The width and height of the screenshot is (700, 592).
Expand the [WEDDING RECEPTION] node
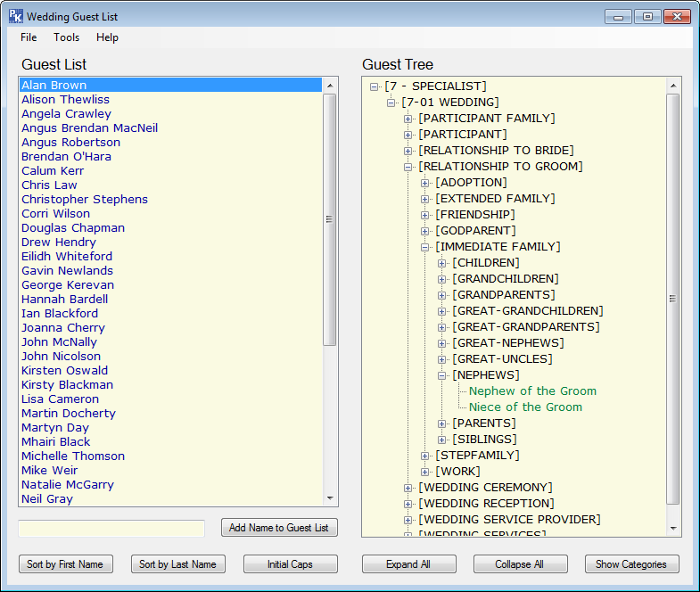[x=408, y=504]
